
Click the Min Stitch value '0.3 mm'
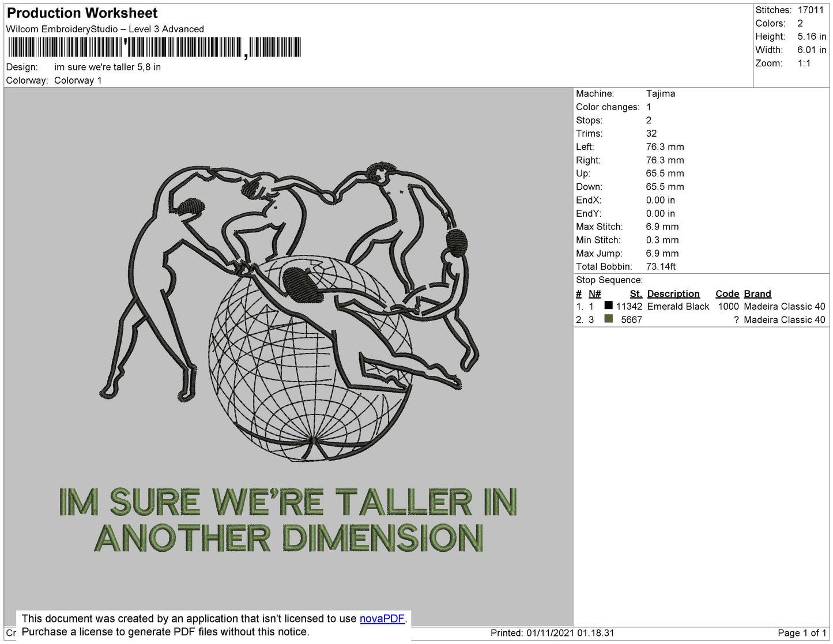(x=662, y=240)
